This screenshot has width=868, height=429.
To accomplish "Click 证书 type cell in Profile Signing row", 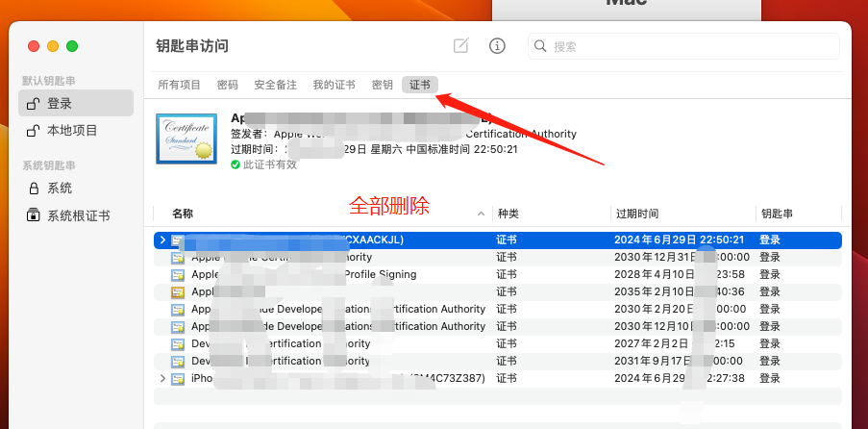I will pyautogui.click(x=507, y=274).
